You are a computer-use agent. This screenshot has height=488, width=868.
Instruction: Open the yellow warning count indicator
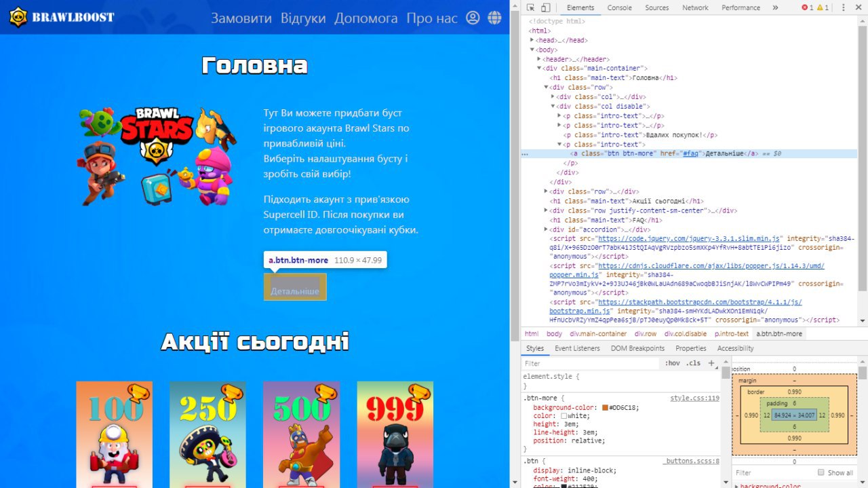[x=823, y=7]
